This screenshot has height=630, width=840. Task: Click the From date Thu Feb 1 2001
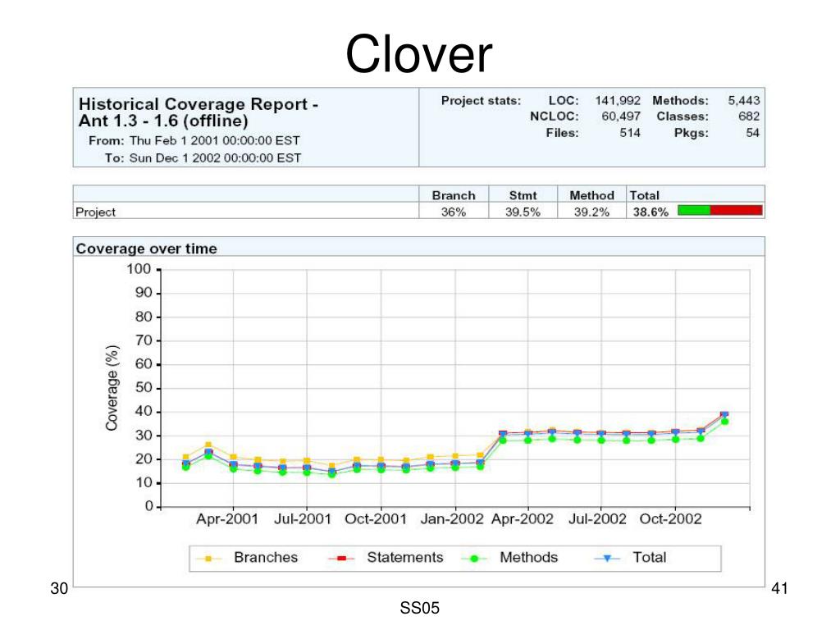pos(214,140)
